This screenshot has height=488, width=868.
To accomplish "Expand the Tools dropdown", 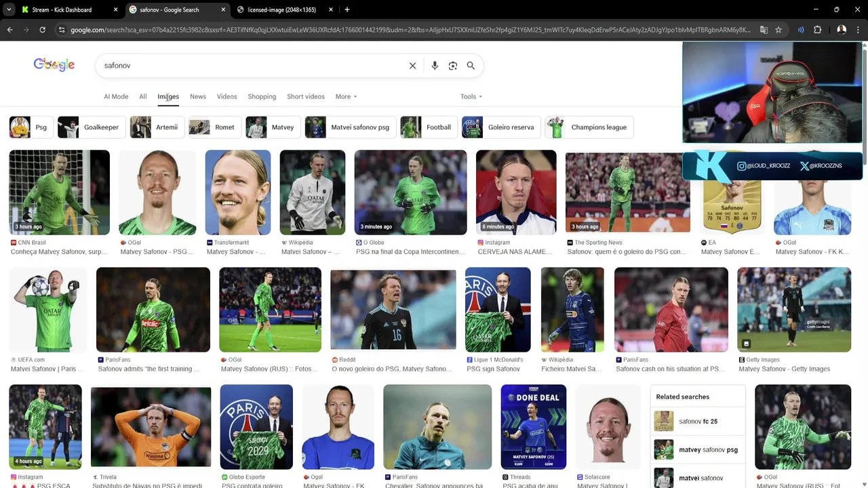I will [471, 96].
